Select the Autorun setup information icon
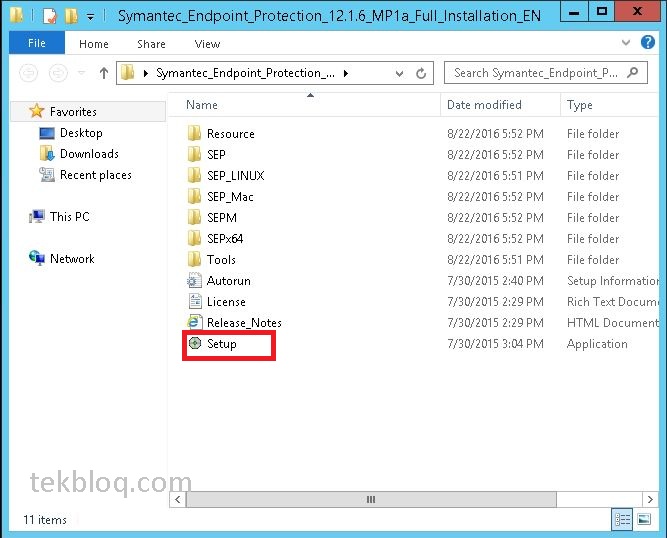The width and height of the screenshot is (667, 538). [x=194, y=280]
